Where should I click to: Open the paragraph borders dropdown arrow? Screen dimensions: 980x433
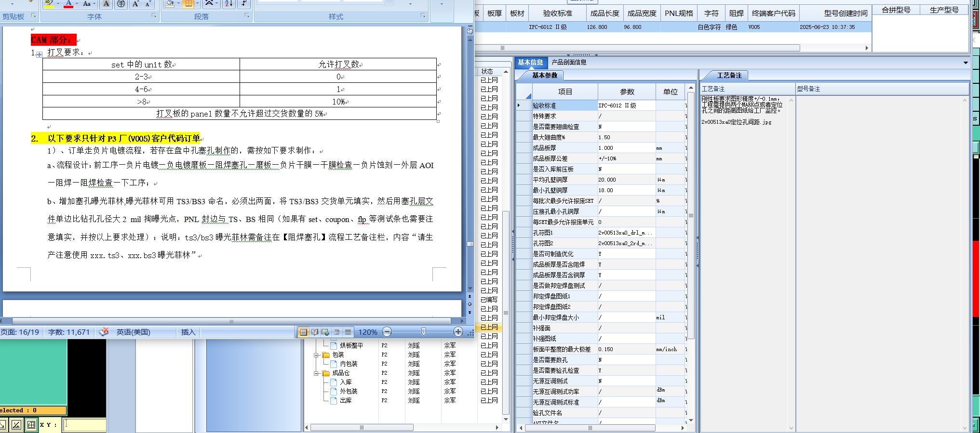(x=197, y=3)
